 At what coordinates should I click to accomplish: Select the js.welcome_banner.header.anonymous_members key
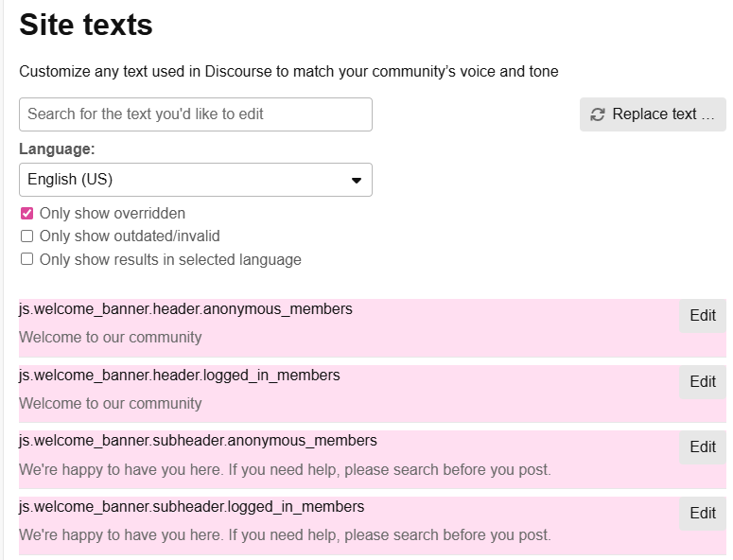[185, 309]
